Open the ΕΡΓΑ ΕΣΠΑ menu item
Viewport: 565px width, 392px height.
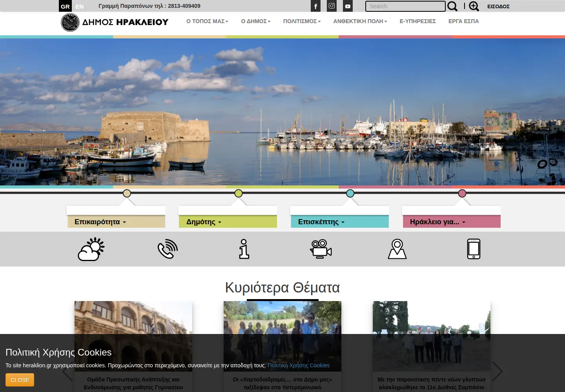tap(463, 21)
